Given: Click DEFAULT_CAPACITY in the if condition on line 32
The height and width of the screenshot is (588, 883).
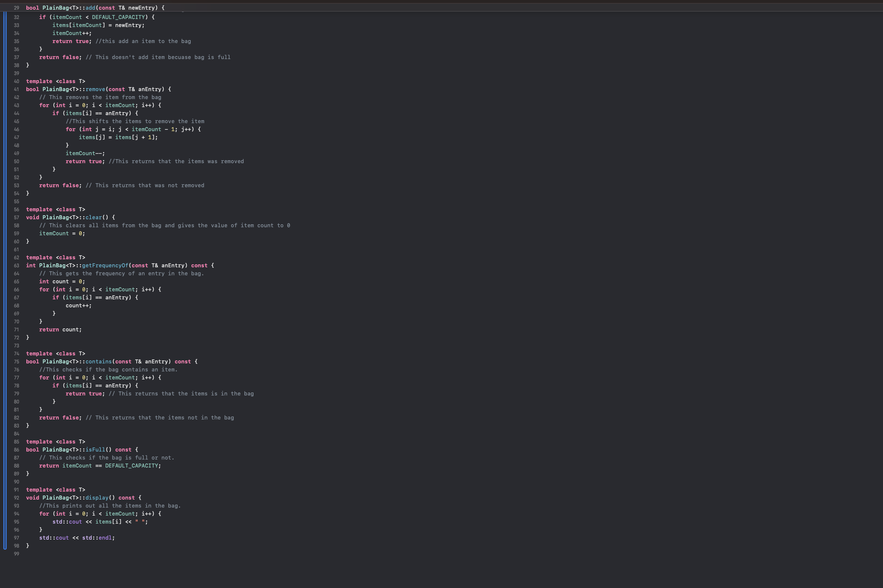Looking at the screenshot, I should (118, 17).
